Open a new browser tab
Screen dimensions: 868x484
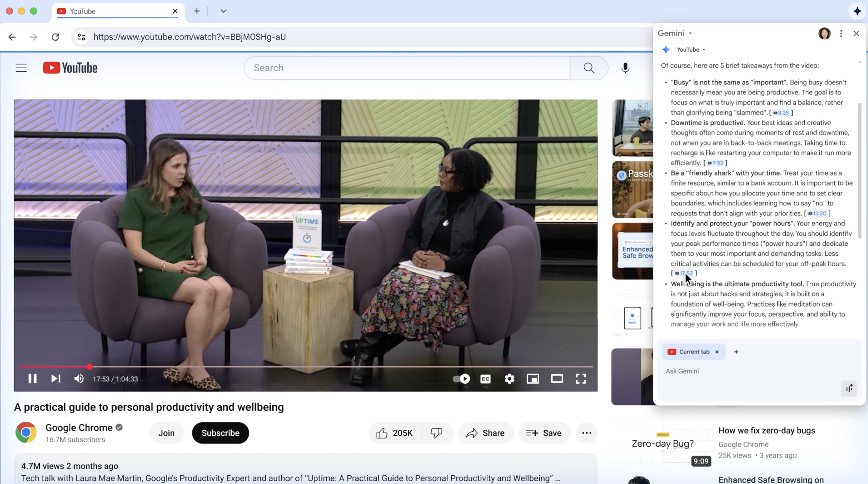pos(197,11)
